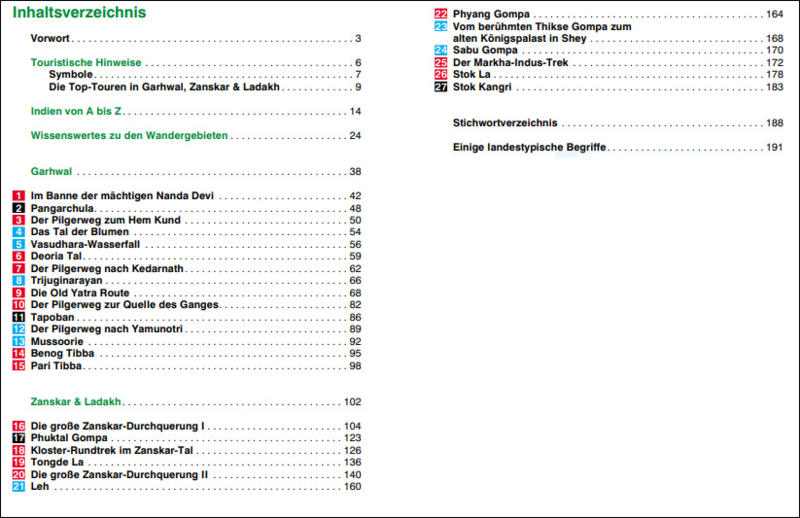
Task: Click page number 164 for Phyang Gompa
Action: 774,14
